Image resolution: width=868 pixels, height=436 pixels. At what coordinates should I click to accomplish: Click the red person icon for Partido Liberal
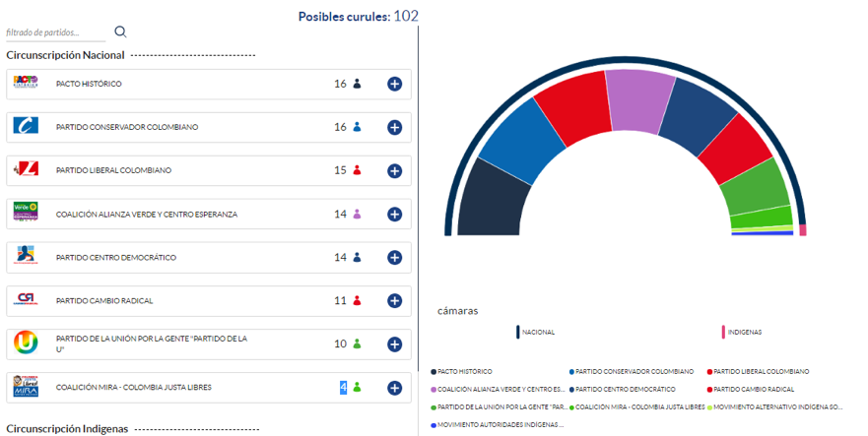(357, 170)
